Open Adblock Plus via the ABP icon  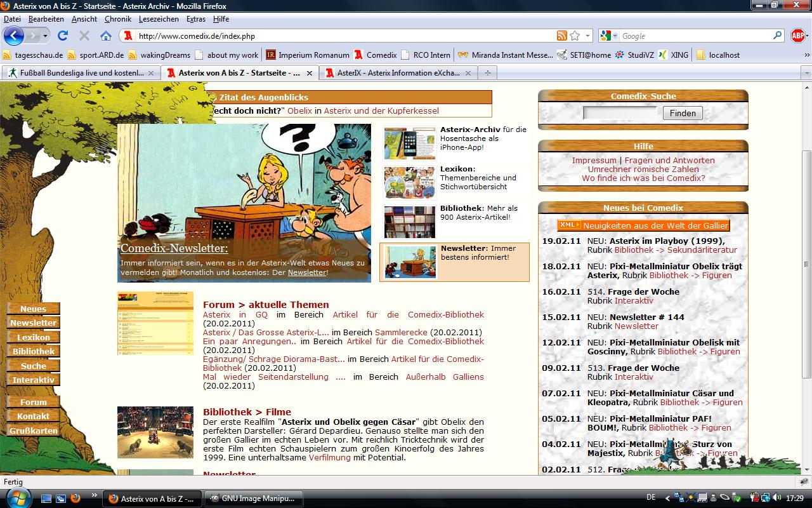coord(798,35)
